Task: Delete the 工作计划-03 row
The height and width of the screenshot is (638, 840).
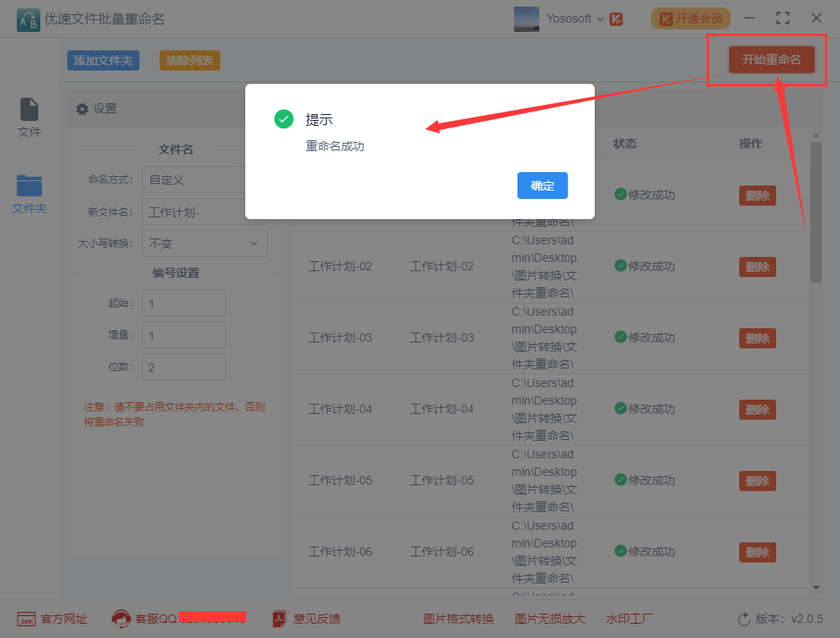Action: point(758,338)
